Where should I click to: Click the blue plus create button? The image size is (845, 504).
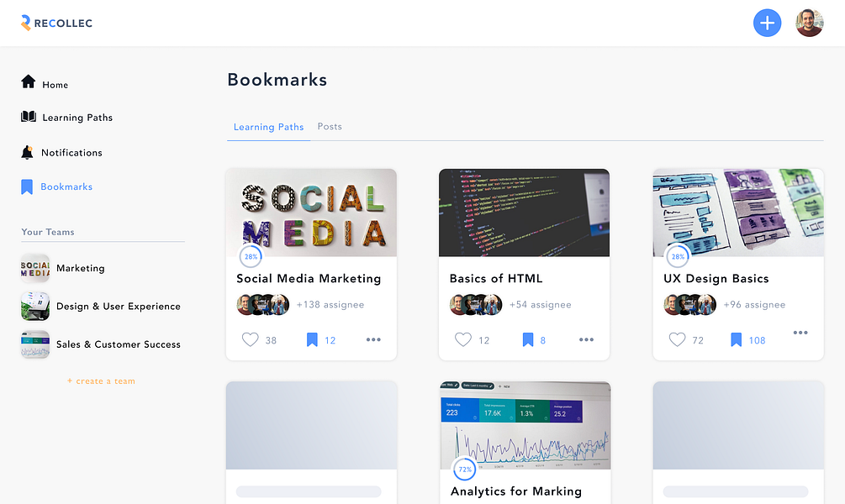(767, 24)
